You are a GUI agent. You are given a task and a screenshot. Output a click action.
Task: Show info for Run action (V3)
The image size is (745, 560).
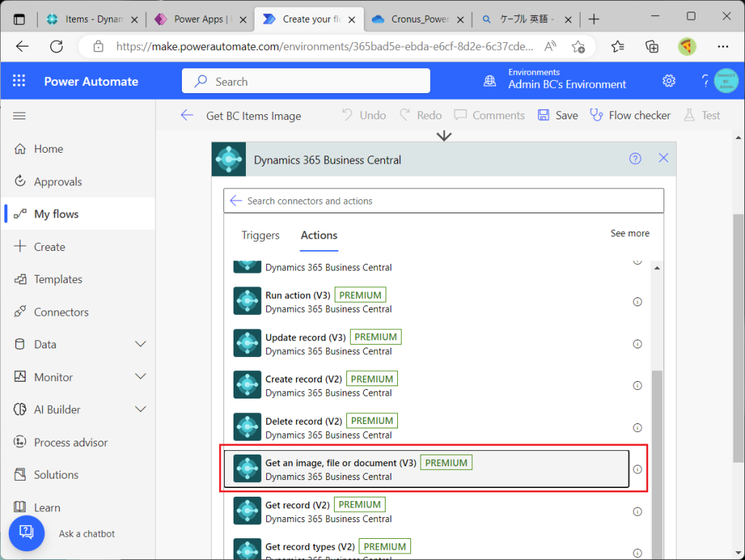(637, 302)
